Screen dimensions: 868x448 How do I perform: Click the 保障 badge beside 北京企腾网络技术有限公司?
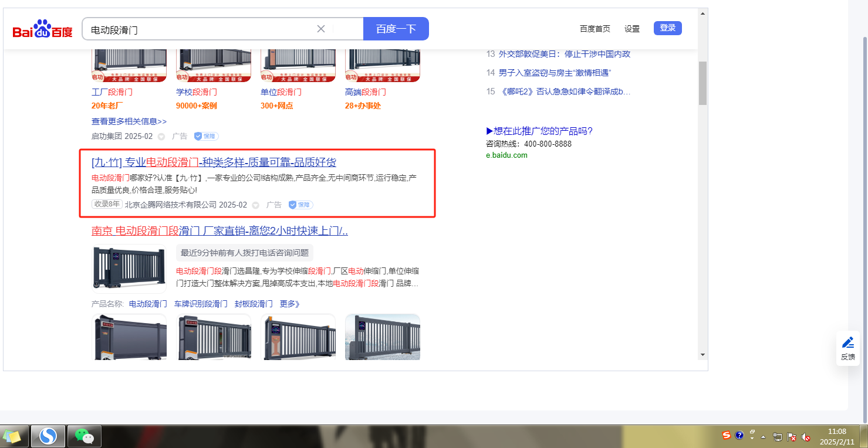pyautogui.click(x=300, y=205)
